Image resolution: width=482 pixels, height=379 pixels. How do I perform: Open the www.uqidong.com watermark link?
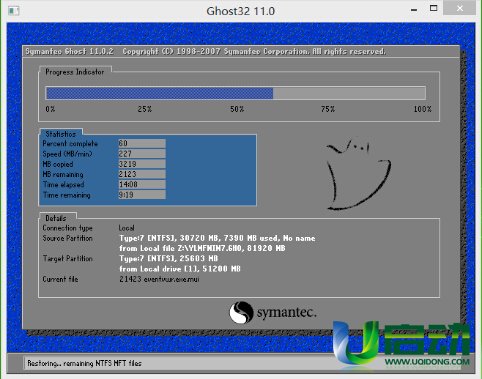427,362
